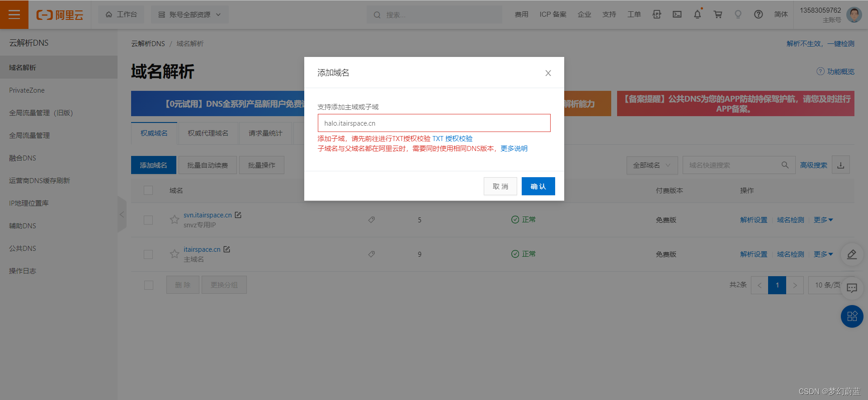This screenshot has width=868, height=400.
Task: Click the light bulb icon in header
Action: pos(738,14)
